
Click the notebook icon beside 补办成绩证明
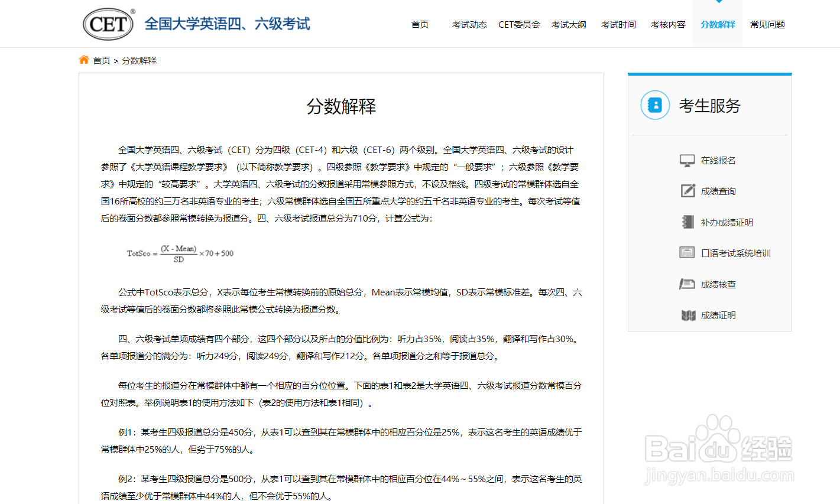tap(688, 222)
